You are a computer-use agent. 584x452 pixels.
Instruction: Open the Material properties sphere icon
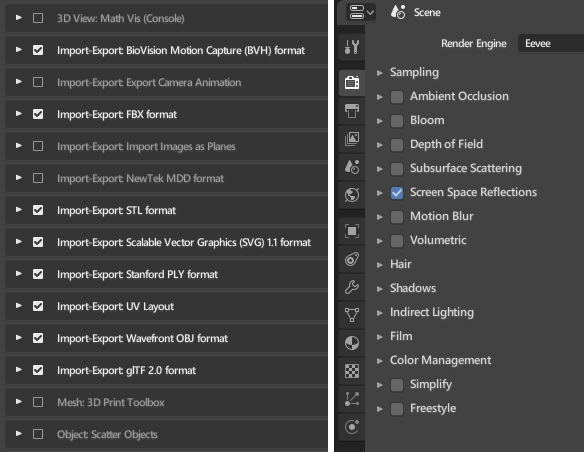point(352,343)
